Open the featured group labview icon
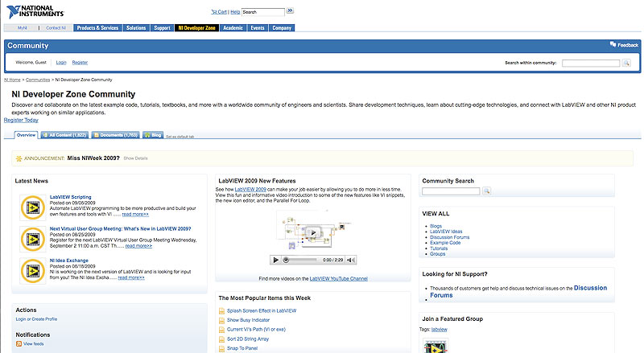Viewport: 644px width, 353px height. click(x=436, y=346)
